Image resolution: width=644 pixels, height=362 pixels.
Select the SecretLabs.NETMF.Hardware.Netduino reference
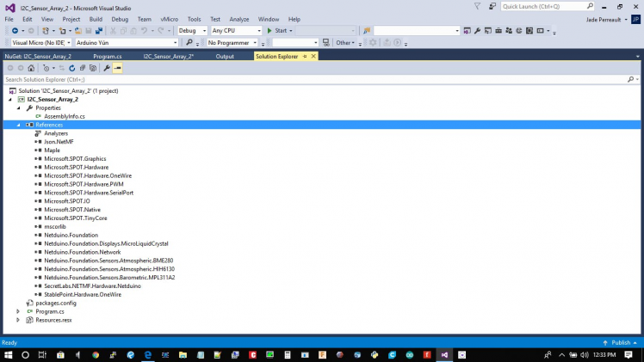tap(92, 286)
